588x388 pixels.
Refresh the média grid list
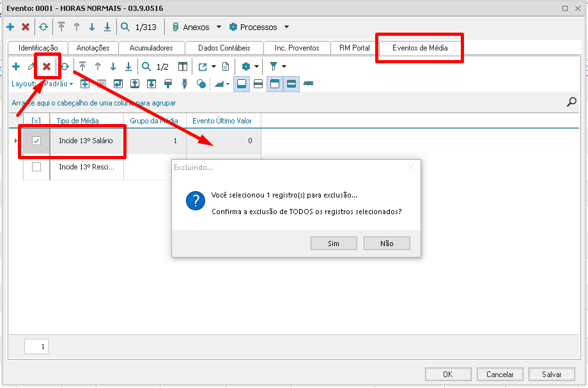pos(65,66)
